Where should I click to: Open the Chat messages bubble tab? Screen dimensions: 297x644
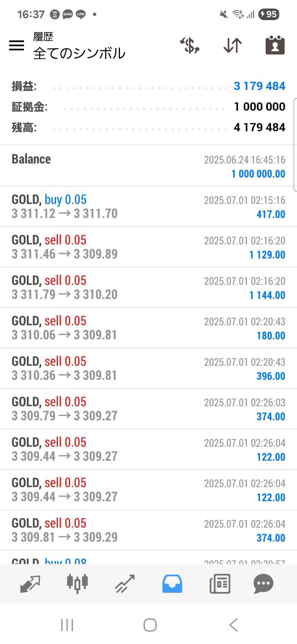264,583
